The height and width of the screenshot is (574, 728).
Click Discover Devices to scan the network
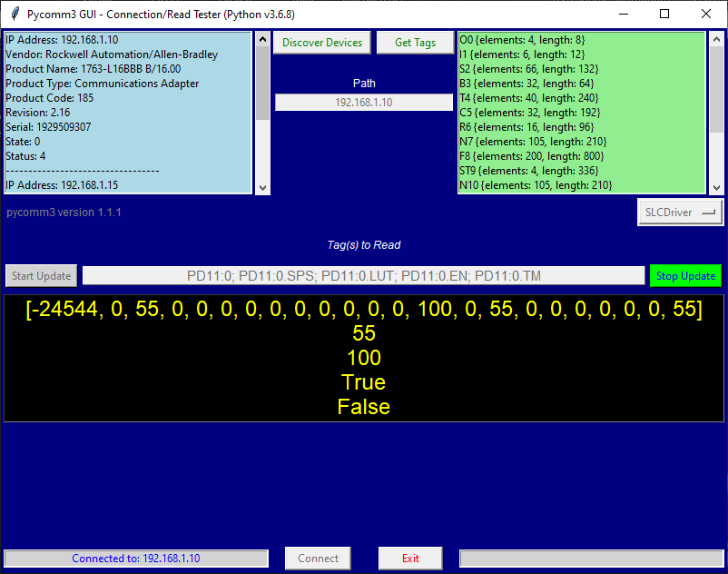[x=321, y=42]
